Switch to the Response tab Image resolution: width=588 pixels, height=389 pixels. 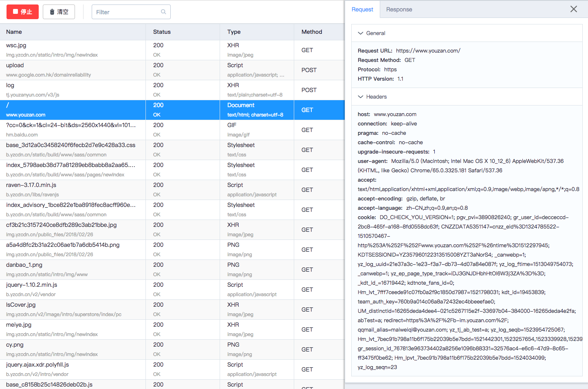[399, 9]
